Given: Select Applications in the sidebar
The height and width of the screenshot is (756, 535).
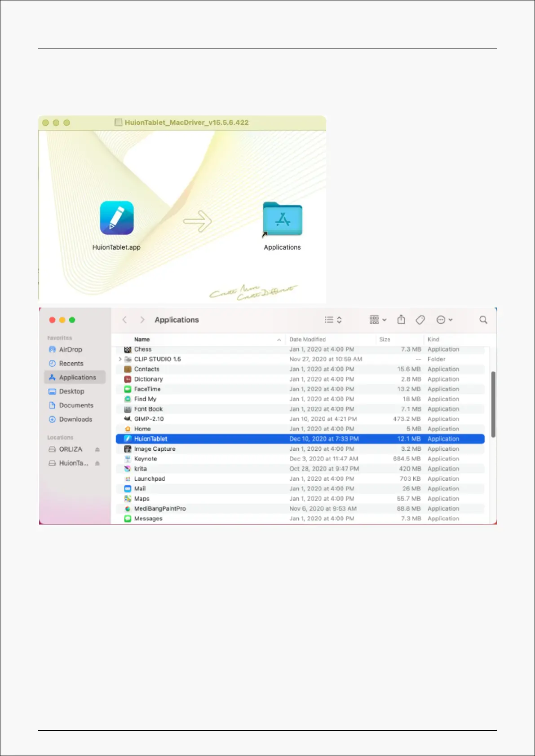Looking at the screenshot, I should click(75, 378).
